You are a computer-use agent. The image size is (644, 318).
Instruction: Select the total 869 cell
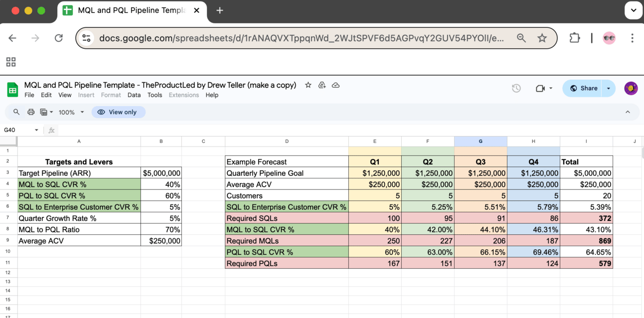586,241
